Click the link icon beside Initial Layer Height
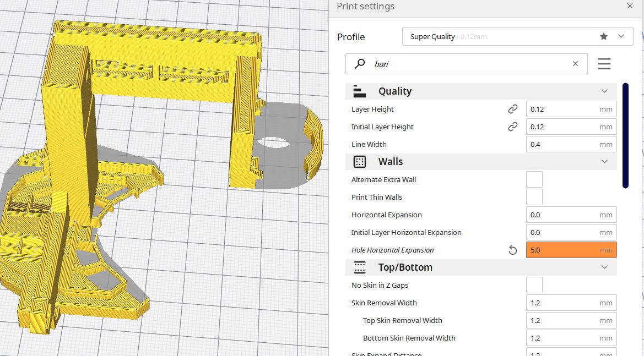 point(513,127)
